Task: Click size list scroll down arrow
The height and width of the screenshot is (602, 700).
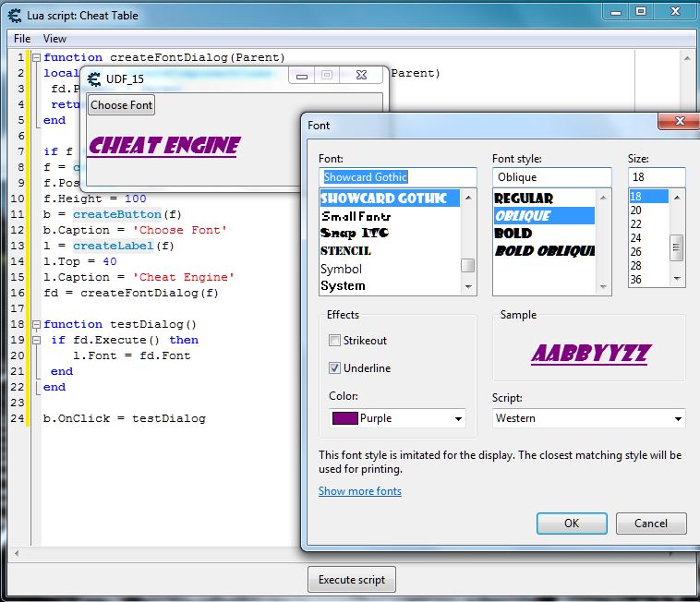Action: (677, 279)
